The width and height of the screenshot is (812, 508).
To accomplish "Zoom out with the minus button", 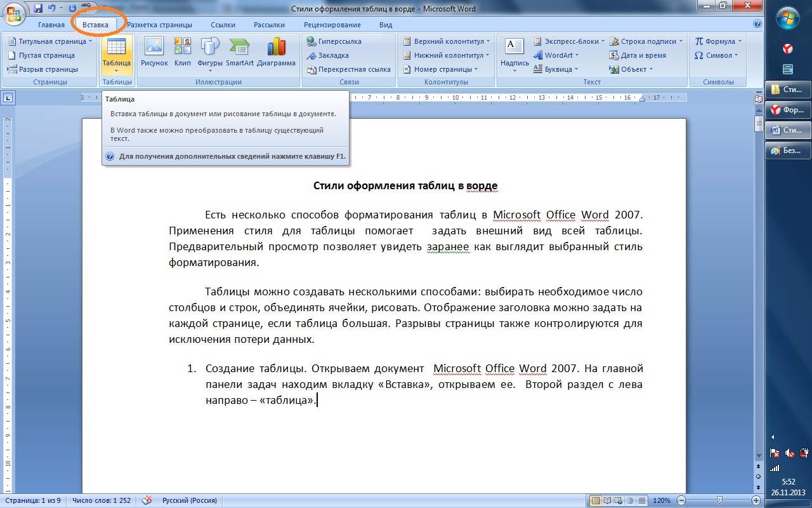I will 680,500.
